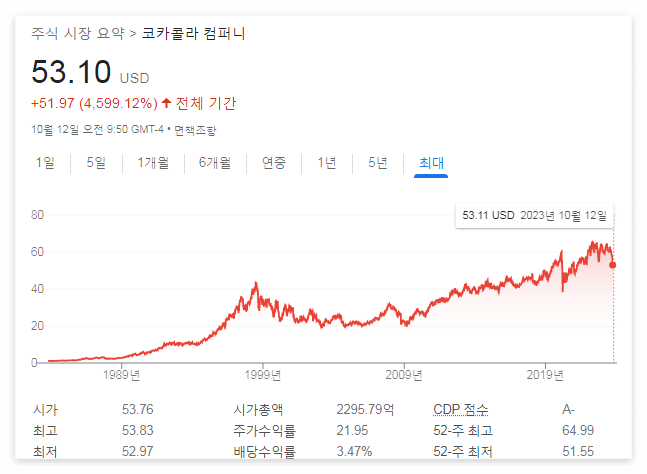
Task: Click the 전체 기간 label
Action: (206, 103)
